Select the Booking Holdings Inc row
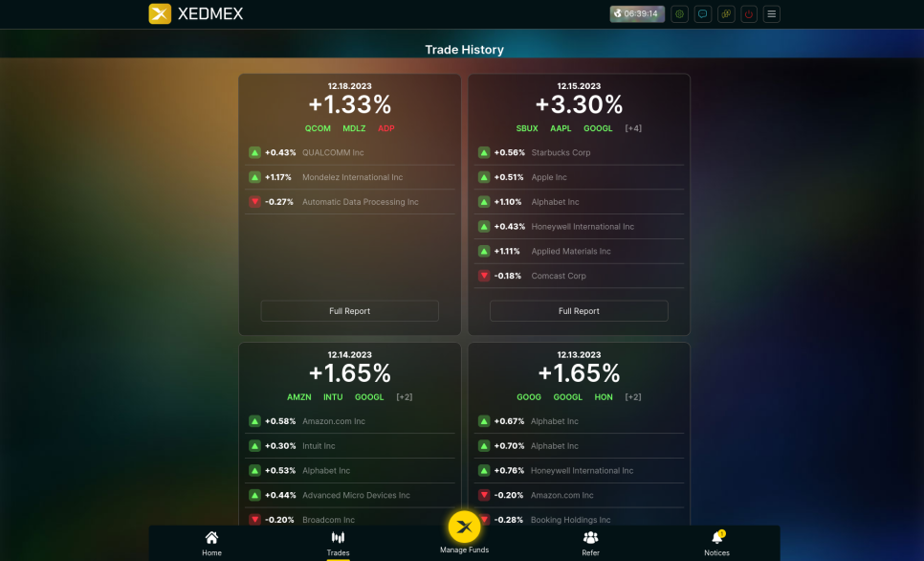Screen dimensions: 924x561 [x=579, y=520]
